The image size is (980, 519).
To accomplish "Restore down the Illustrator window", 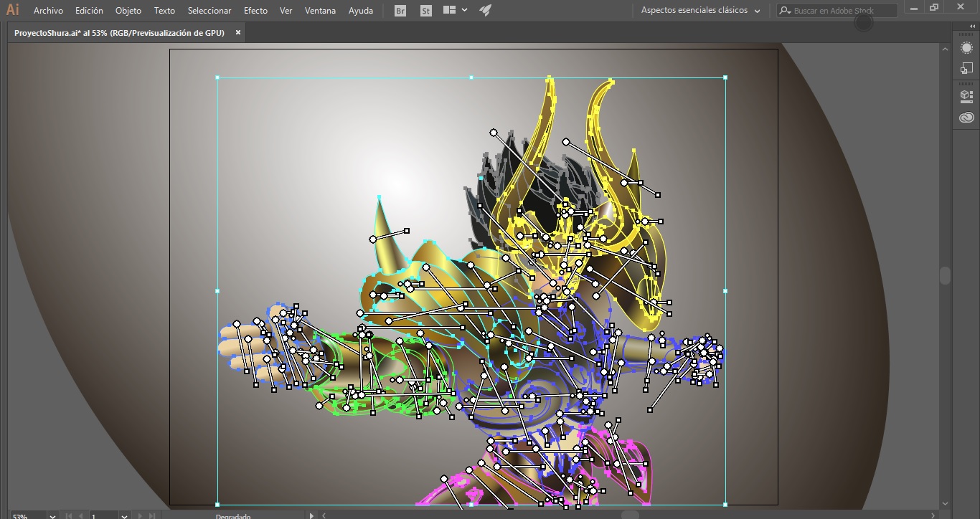I will [x=933, y=7].
